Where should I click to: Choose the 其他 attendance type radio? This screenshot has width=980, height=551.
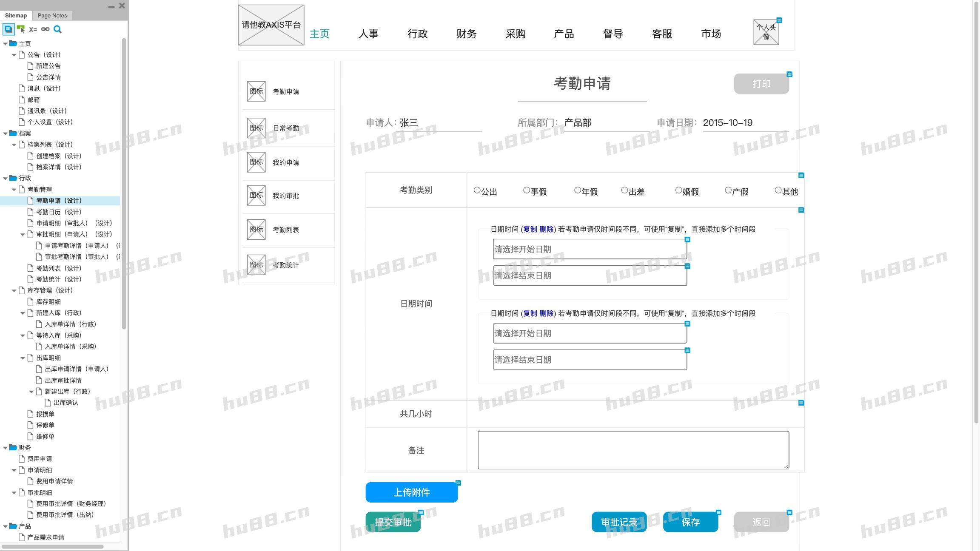(778, 190)
